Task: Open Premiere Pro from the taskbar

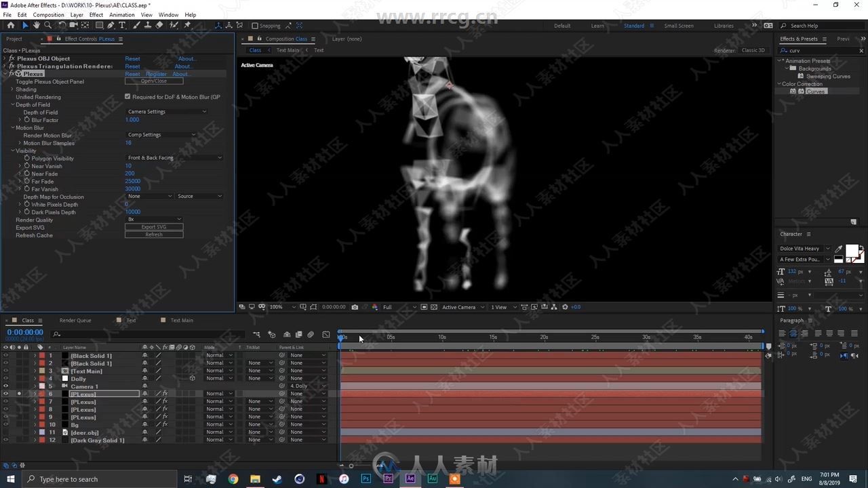Action: 388,479
